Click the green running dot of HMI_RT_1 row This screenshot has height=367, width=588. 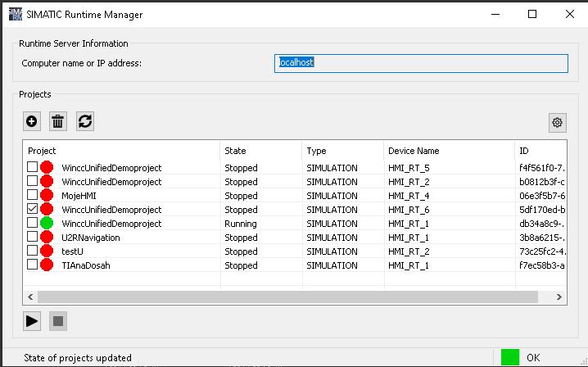pyautogui.click(x=47, y=224)
